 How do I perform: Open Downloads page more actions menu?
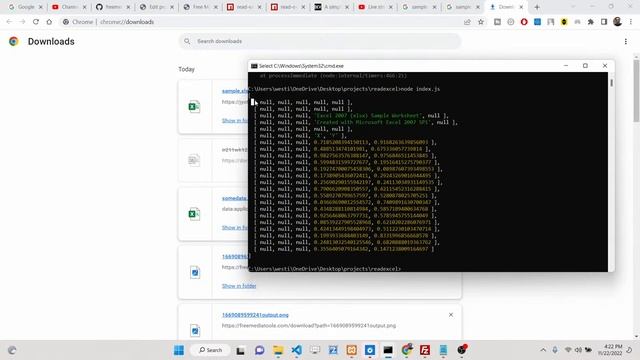626,41
